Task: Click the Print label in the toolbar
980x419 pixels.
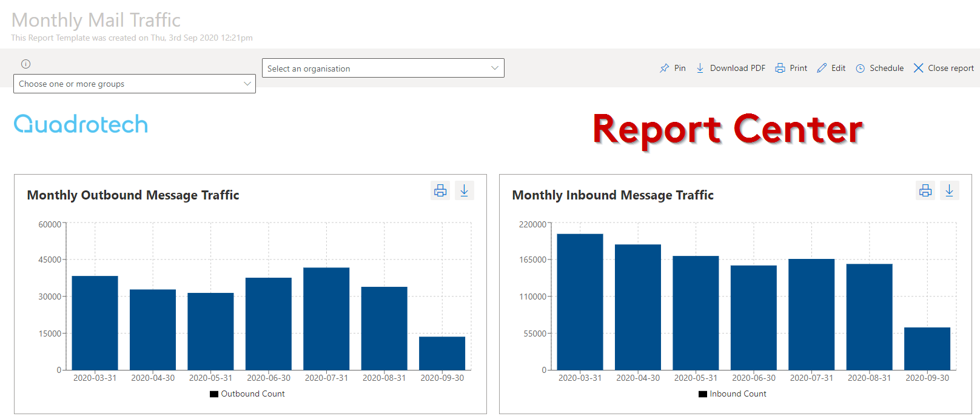Action: [x=798, y=68]
